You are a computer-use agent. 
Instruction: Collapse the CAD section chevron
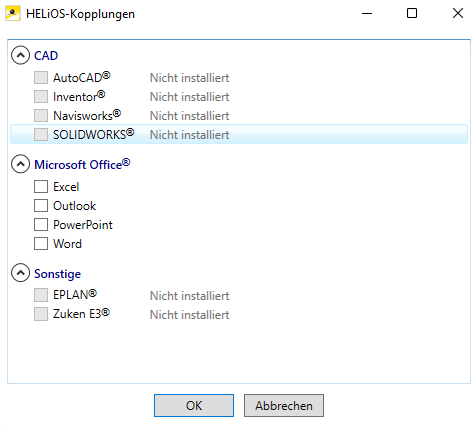pos(21,55)
